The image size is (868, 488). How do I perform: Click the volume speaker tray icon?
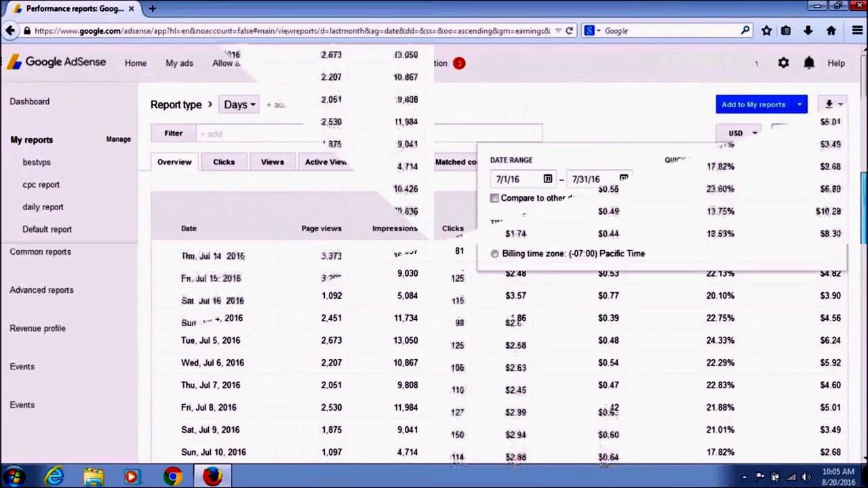(x=806, y=476)
